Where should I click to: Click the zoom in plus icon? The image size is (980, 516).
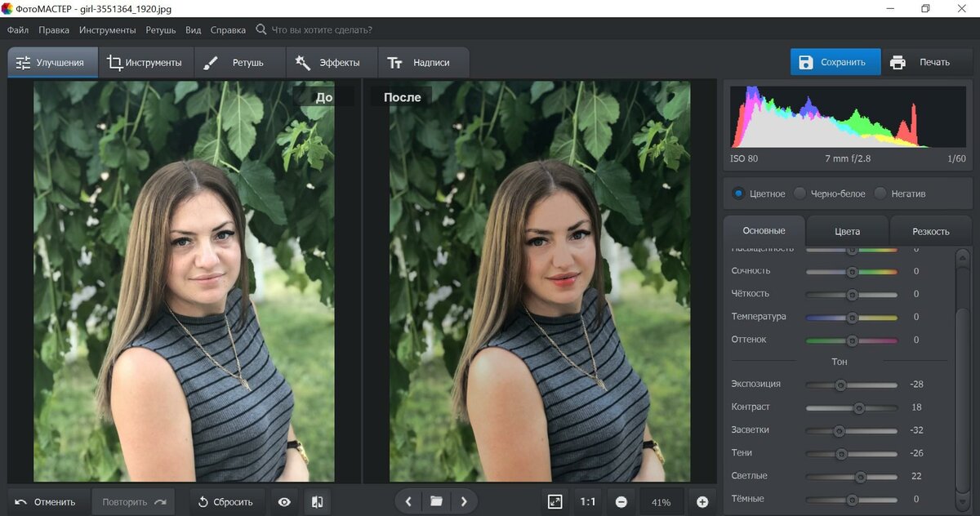(x=702, y=502)
